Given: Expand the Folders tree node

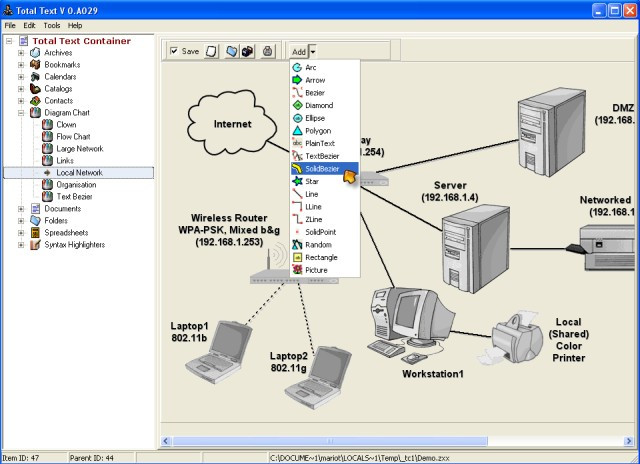Looking at the screenshot, I should 21,221.
